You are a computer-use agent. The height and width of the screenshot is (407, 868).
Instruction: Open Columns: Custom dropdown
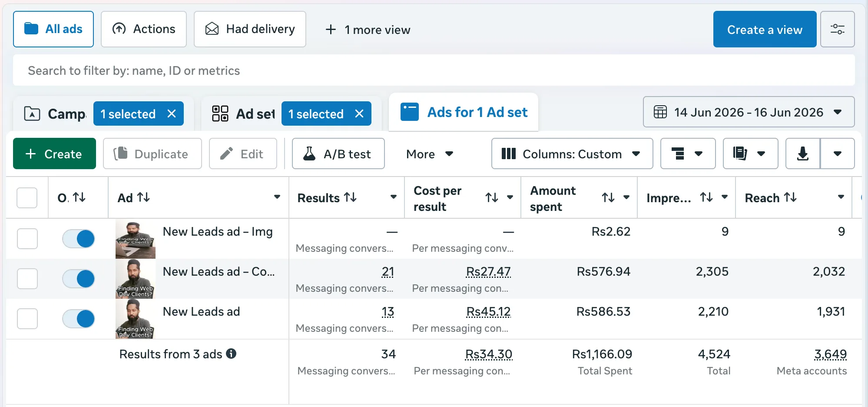(x=572, y=153)
